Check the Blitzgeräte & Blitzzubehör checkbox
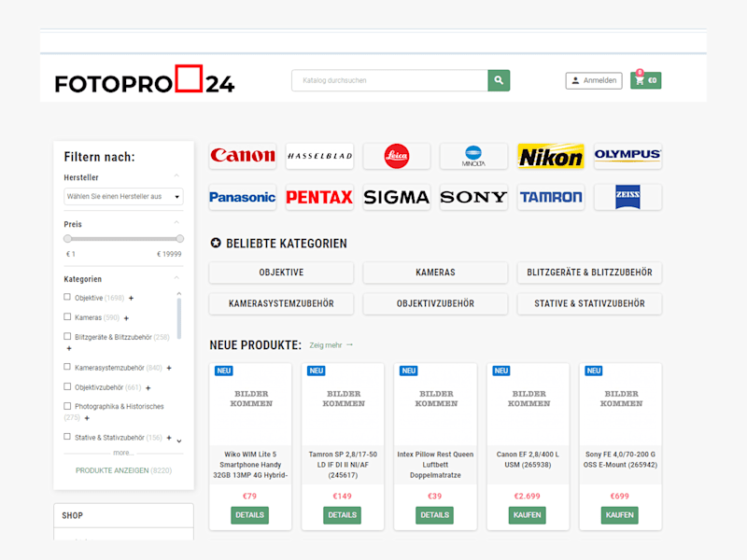The image size is (747, 560). (67, 336)
